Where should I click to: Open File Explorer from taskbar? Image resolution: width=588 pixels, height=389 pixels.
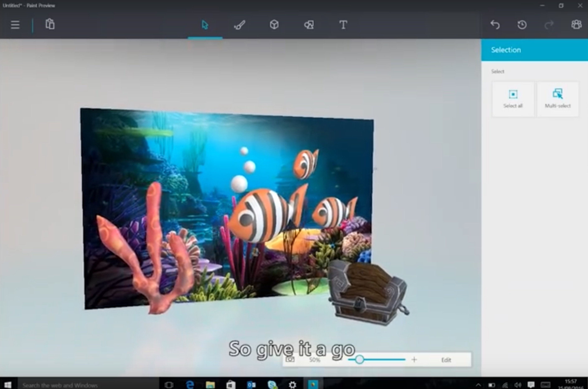coord(210,385)
